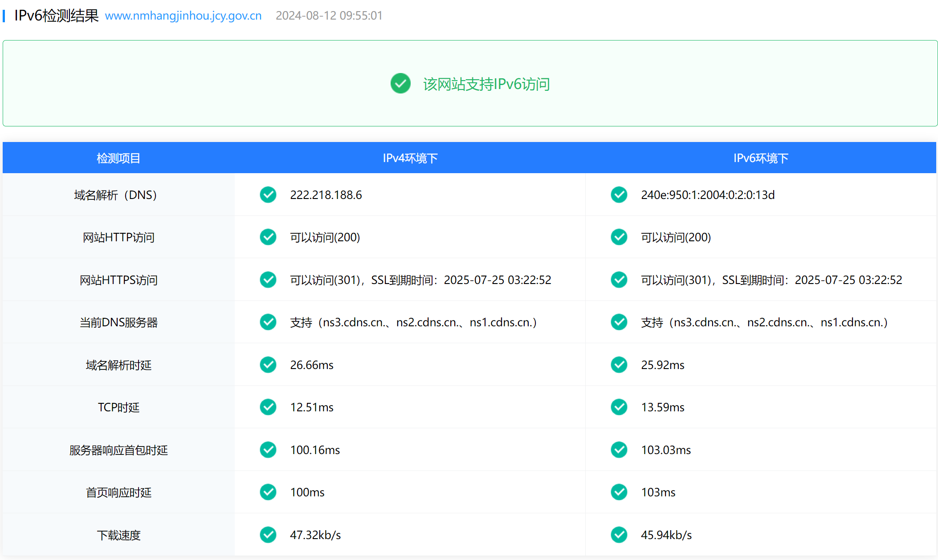Click the 该网站支持IPv6访问 result text
This screenshot has height=560, width=938.
(486, 84)
